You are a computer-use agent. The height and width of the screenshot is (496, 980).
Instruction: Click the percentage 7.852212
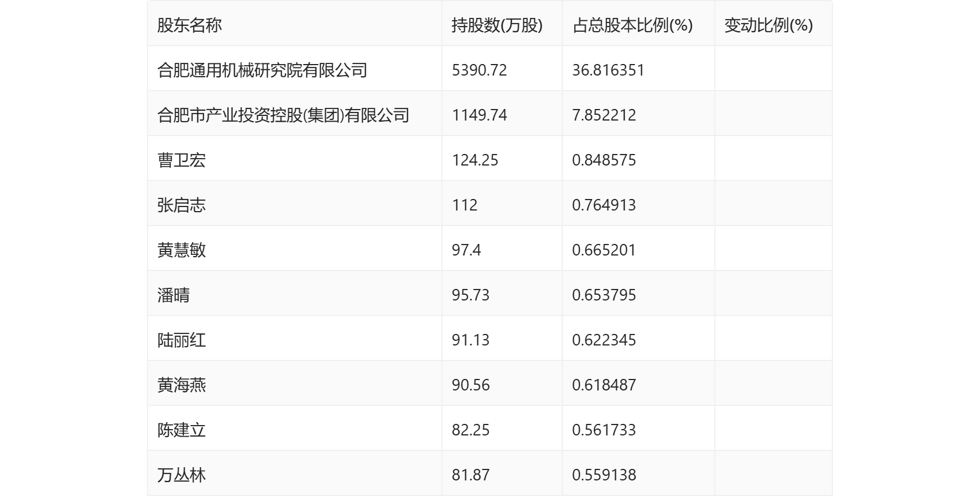point(604,115)
